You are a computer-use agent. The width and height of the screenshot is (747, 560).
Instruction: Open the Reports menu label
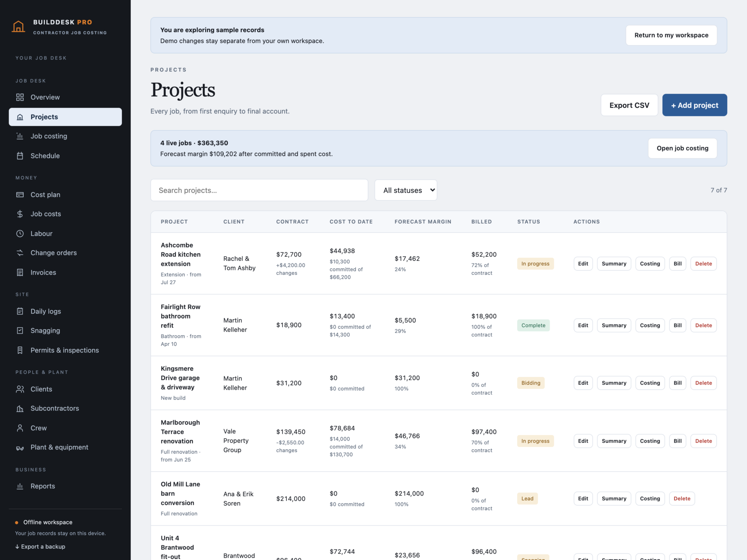(x=43, y=486)
